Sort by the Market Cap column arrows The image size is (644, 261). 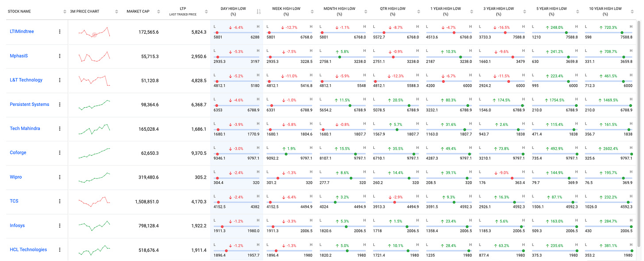coord(159,12)
